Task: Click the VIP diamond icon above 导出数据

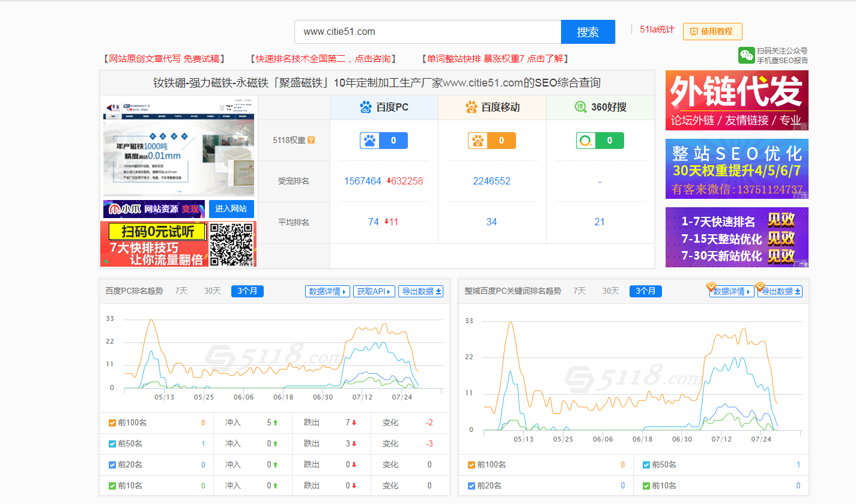Action: pyautogui.click(x=759, y=287)
